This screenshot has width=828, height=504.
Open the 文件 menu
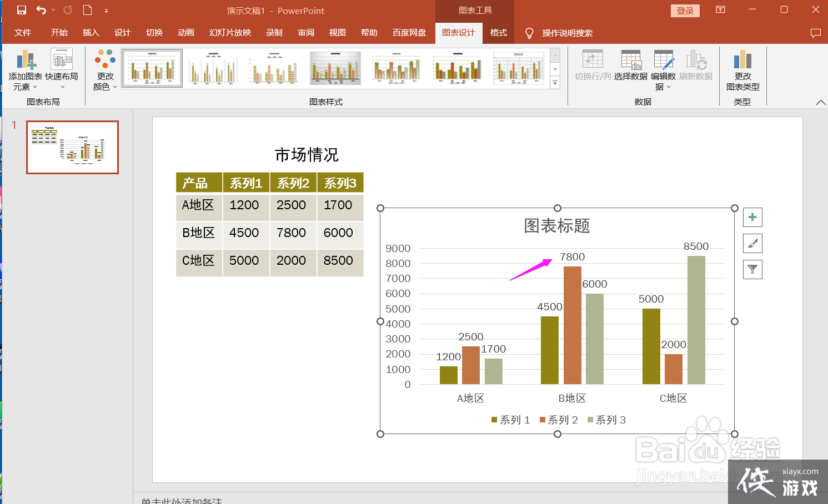[23, 33]
